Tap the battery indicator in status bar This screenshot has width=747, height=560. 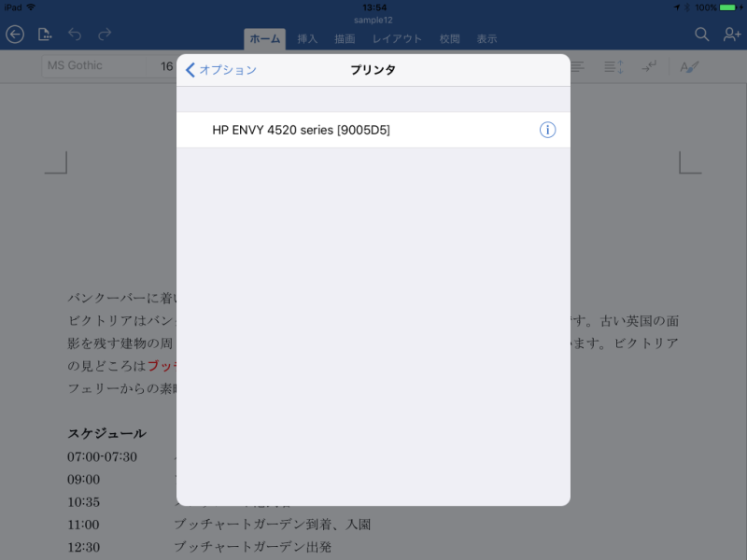[727, 7]
